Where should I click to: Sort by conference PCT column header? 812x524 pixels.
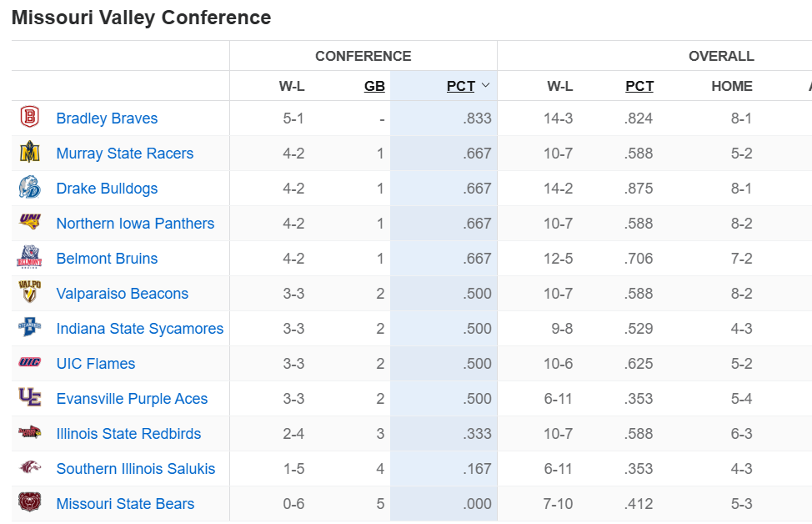[x=461, y=86]
